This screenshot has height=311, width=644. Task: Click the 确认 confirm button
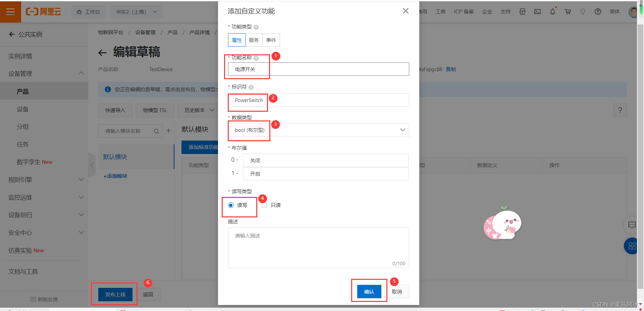click(x=369, y=291)
